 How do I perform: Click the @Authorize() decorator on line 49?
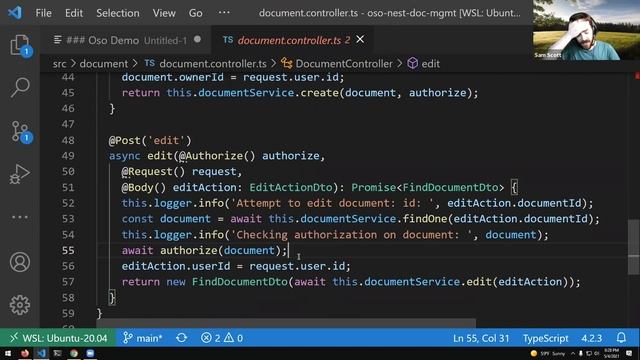point(217,156)
